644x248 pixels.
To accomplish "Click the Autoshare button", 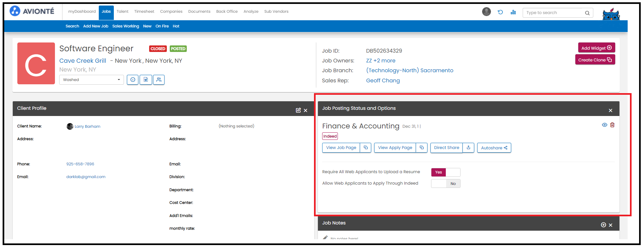I will click(x=494, y=148).
